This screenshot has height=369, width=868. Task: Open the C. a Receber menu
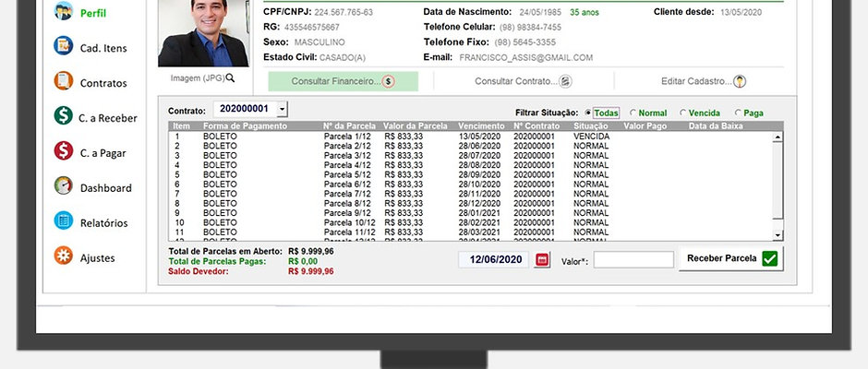pos(108,118)
